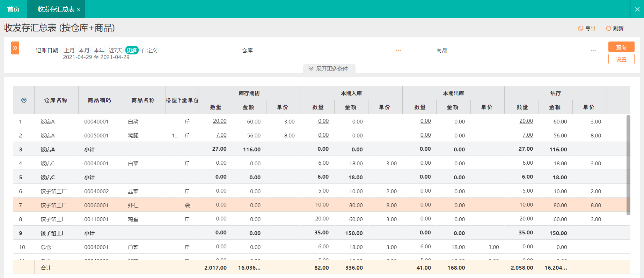
Task: Select the 上月 date range option
Action: 69,50
